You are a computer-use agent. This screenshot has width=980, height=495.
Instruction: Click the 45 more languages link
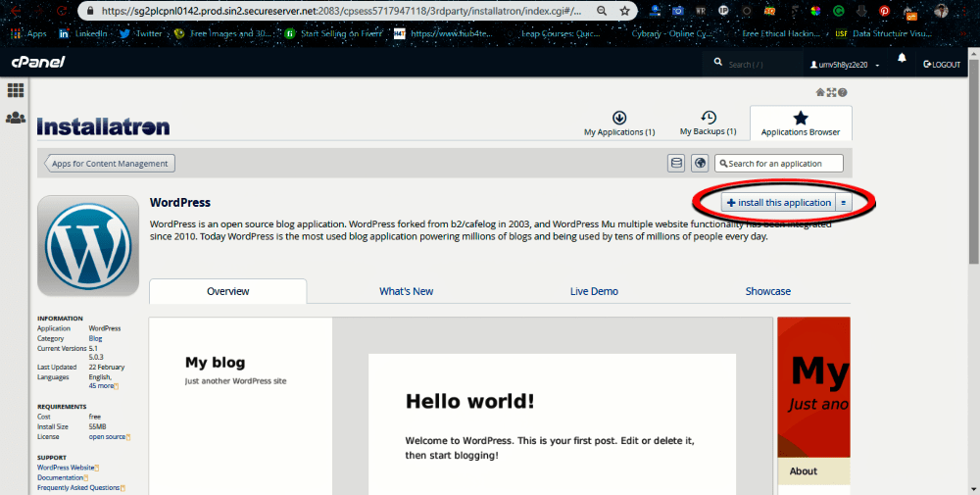[x=102, y=385]
